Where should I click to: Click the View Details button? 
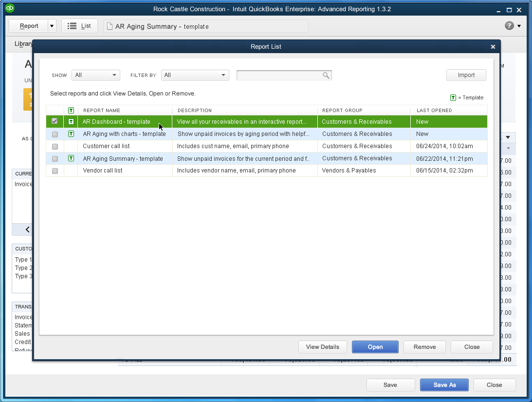(322, 346)
